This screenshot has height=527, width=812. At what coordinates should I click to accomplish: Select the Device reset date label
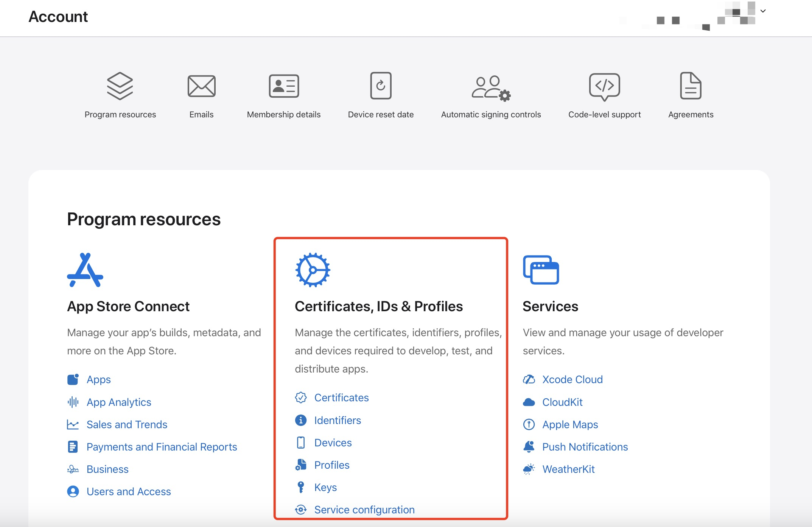[x=381, y=114]
